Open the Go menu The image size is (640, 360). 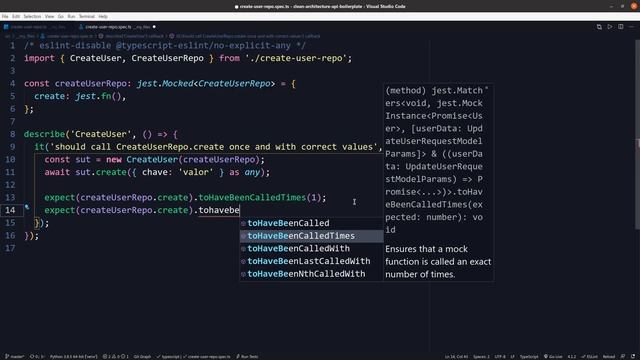pyautogui.click(x=61, y=16)
